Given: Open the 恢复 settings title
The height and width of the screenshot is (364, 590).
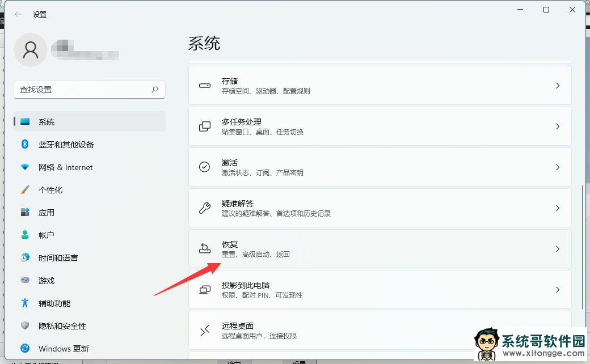Looking at the screenshot, I should coord(230,244).
